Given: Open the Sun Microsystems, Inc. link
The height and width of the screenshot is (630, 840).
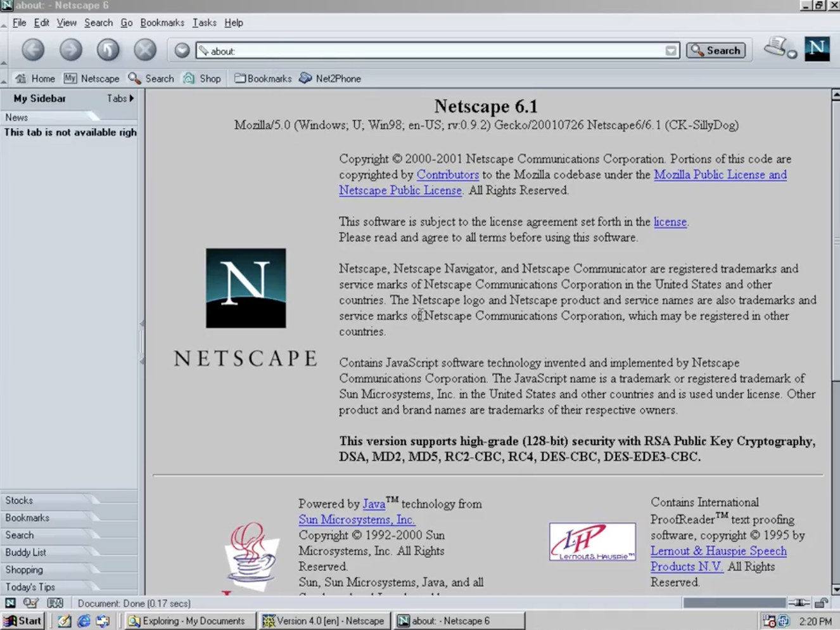Looking at the screenshot, I should 357,520.
